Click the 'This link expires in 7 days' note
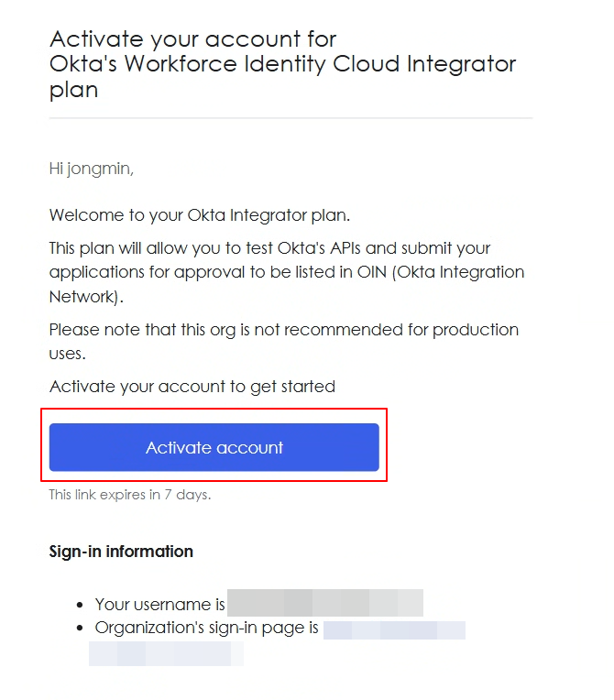614x700 pixels. (130, 495)
